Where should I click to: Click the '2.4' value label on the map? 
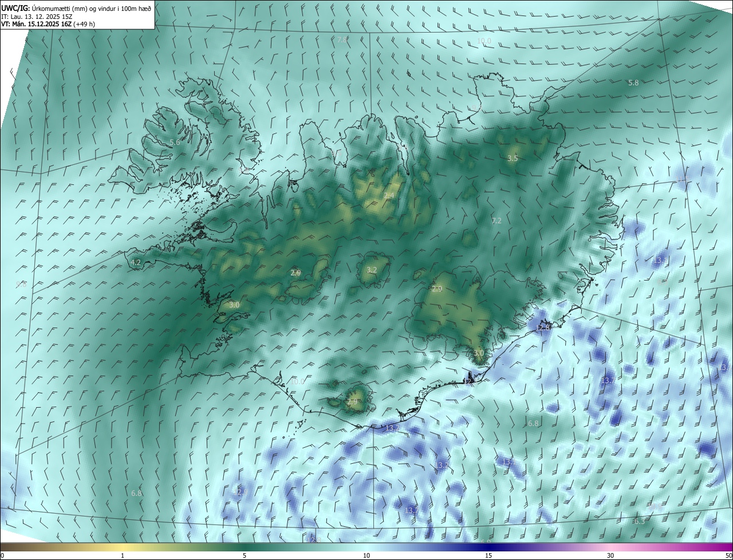click(x=389, y=196)
